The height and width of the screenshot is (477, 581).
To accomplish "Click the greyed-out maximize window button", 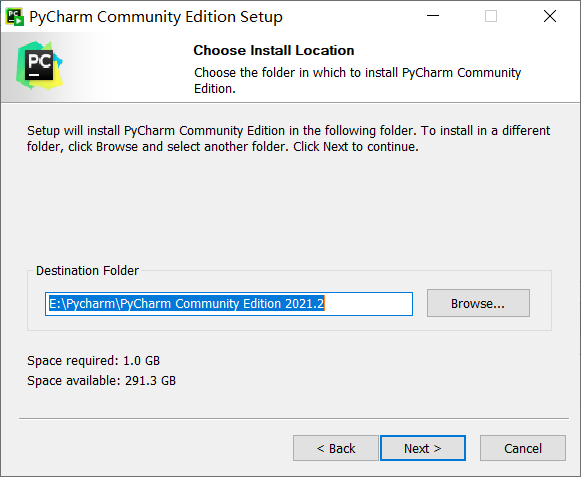I will [491, 16].
